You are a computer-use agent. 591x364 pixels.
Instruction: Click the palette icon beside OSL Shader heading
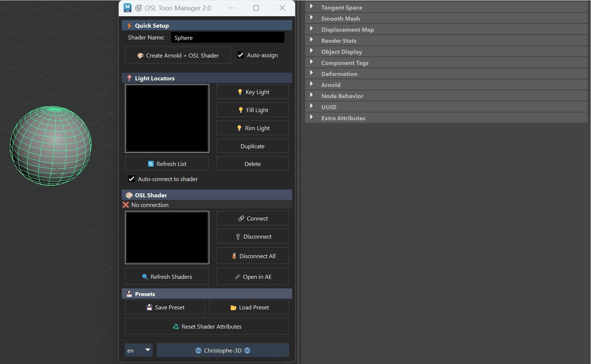(129, 195)
